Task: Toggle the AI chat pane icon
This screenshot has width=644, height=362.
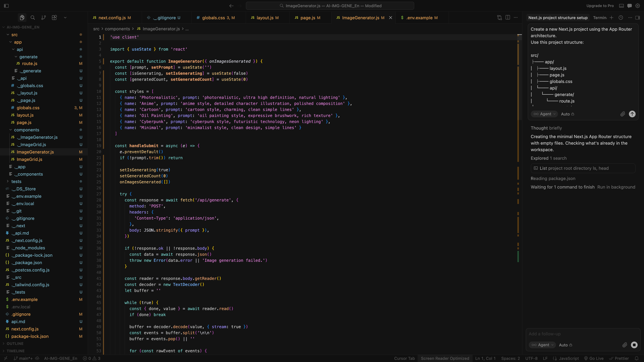Action: [x=630, y=6]
